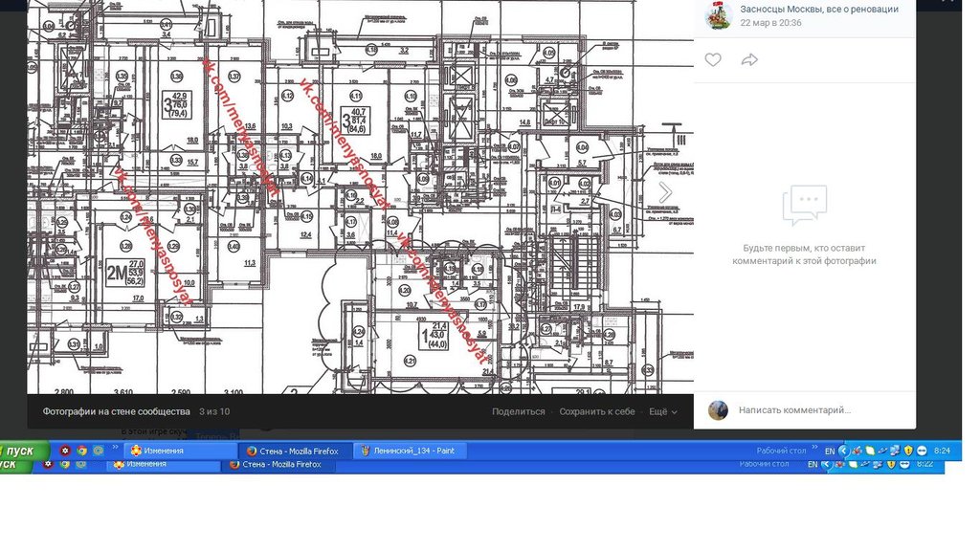Screen dimensions: 980x551
Task: Open Фотографии на стене сообщества album link
Action: 116,411
